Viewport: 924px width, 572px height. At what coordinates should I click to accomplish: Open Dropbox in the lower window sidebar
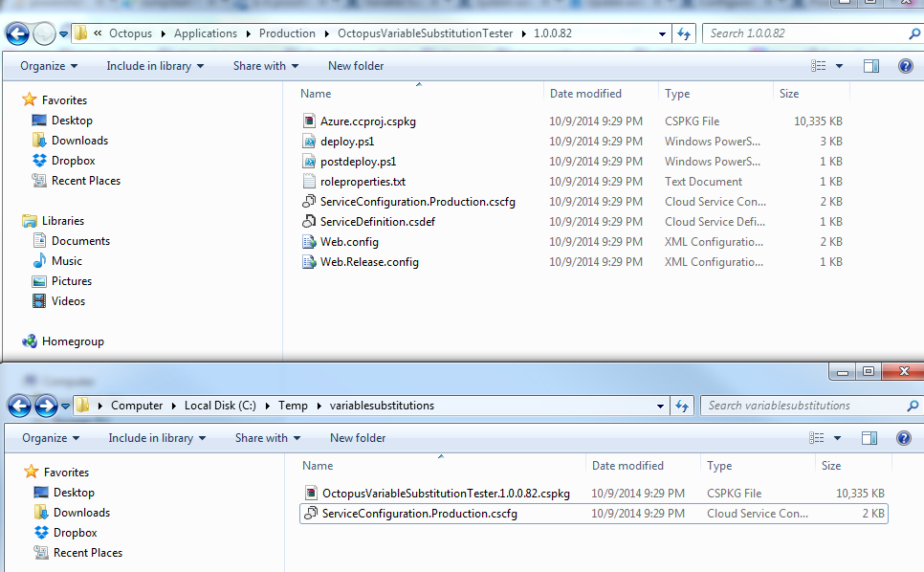pyautogui.click(x=75, y=533)
